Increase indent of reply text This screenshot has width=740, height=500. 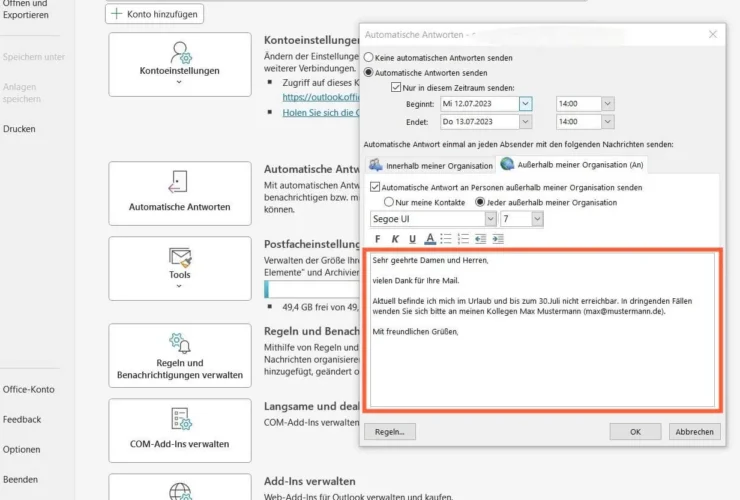coord(497,239)
